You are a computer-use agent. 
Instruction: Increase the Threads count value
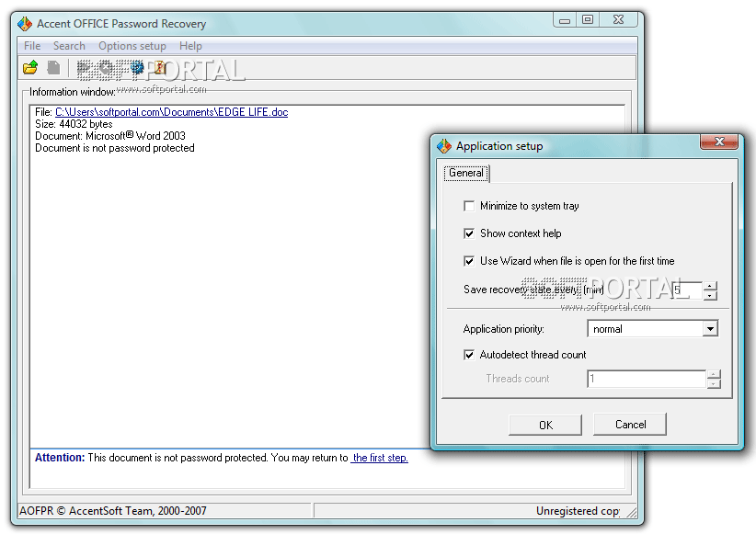coord(714,374)
